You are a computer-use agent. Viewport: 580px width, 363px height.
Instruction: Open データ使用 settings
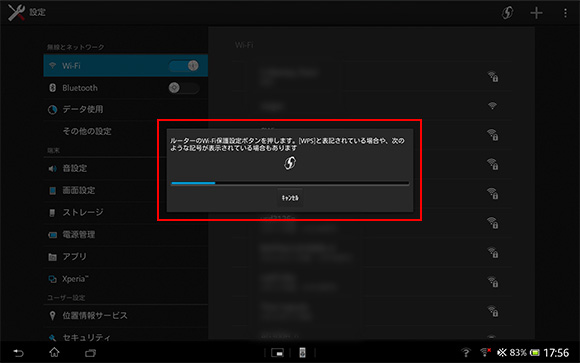125,110
